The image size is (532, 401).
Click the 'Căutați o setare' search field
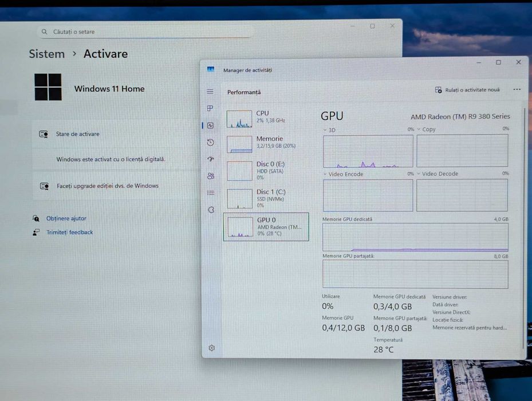click(145, 32)
